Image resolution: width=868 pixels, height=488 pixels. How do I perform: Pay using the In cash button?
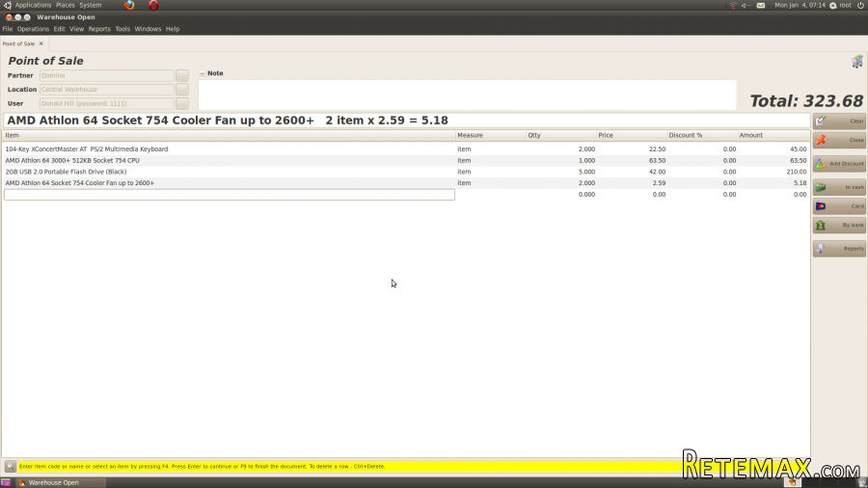[x=839, y=187]
